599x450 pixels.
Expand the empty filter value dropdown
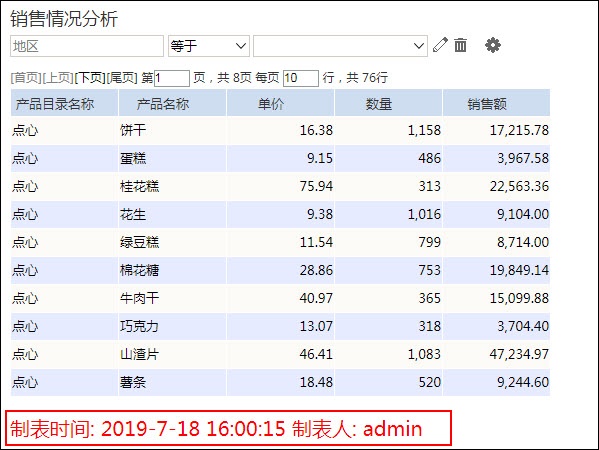coord(340,46)
